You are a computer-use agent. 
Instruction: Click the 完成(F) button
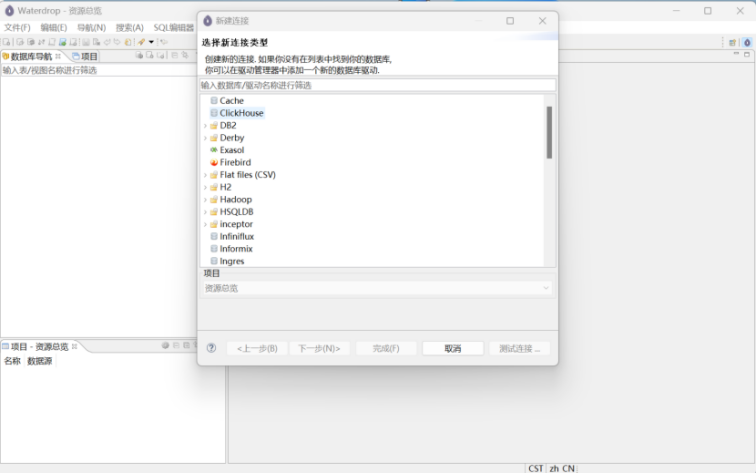tap(386, 348)
